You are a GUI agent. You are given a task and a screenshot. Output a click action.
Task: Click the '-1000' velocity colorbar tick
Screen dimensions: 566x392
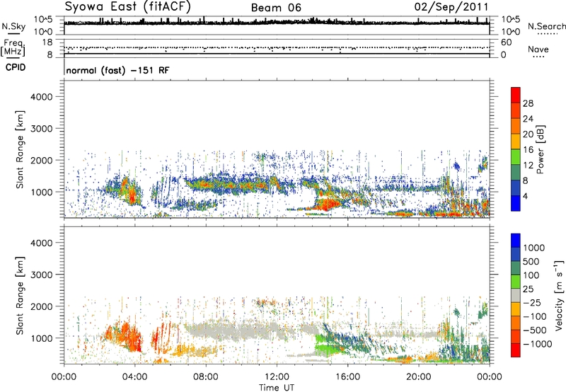537,344
